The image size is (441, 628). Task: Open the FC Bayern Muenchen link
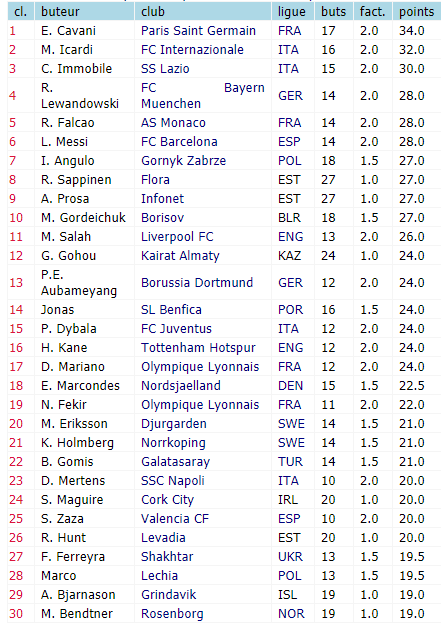(x=203, y=96)
